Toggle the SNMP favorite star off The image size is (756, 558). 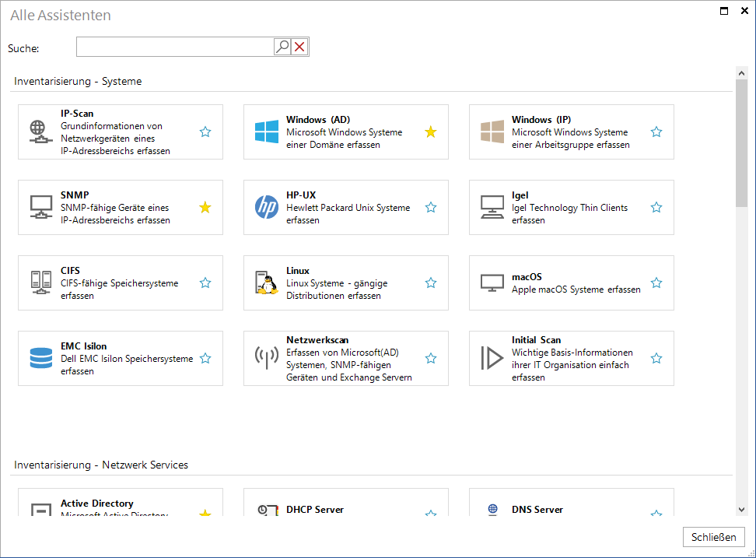point(205,207)
